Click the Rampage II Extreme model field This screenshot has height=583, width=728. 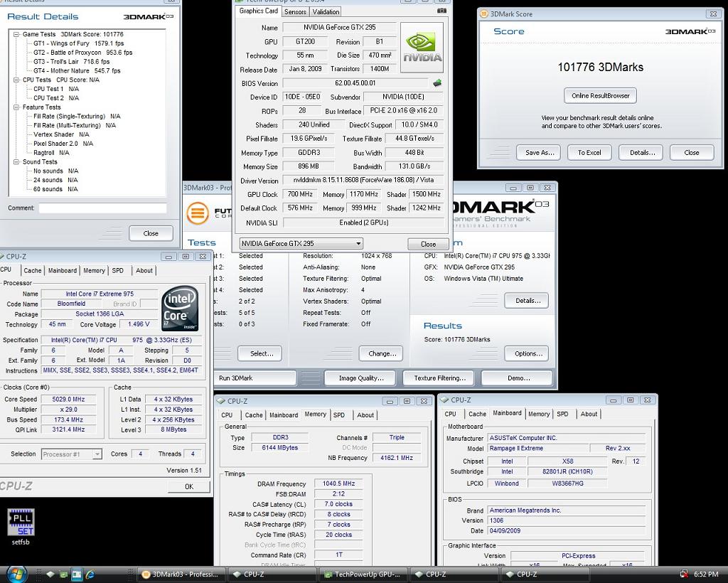tap(538, 449)
